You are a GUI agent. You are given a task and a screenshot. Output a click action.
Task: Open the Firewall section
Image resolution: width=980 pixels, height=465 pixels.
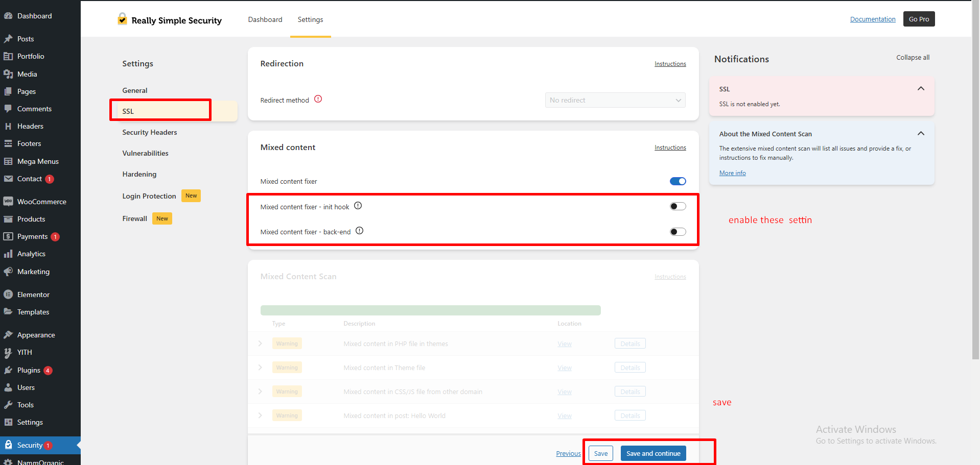[x=135, y=218]
